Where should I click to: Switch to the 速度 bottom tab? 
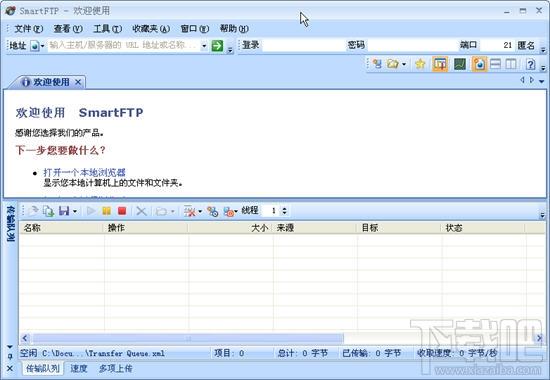(x=79, y=368)
